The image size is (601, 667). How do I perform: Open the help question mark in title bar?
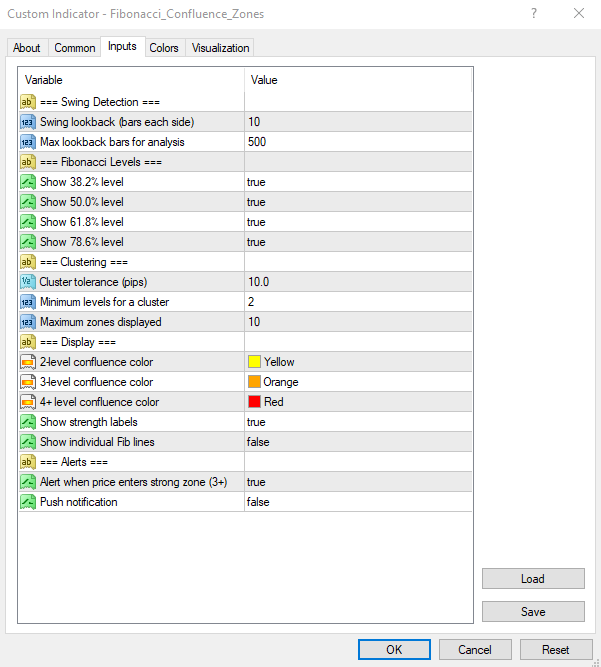point(534,13)
